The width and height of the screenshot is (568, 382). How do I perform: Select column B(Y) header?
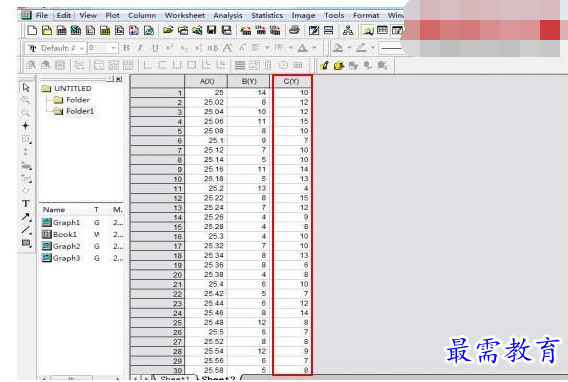(x=249, y=81)
